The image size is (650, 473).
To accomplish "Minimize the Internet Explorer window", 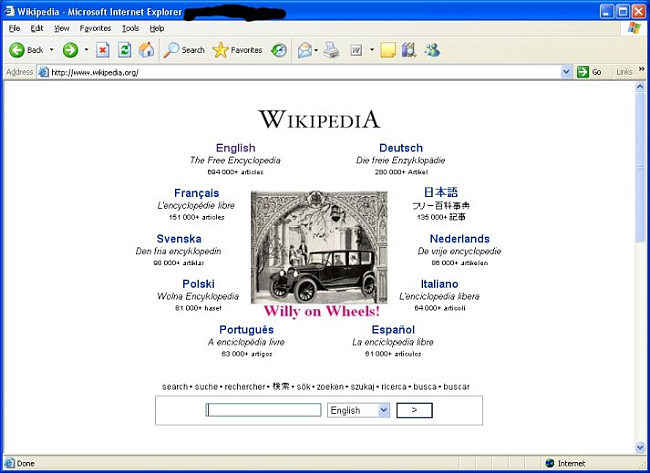I will tap(607, 12).
